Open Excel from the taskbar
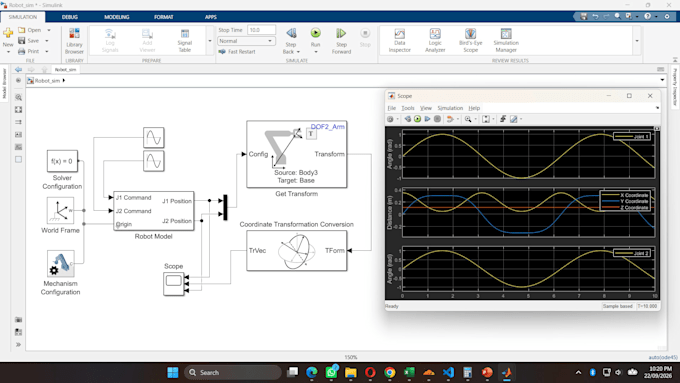Viewport: 680px width, 383px height. (x=409, y=372)
